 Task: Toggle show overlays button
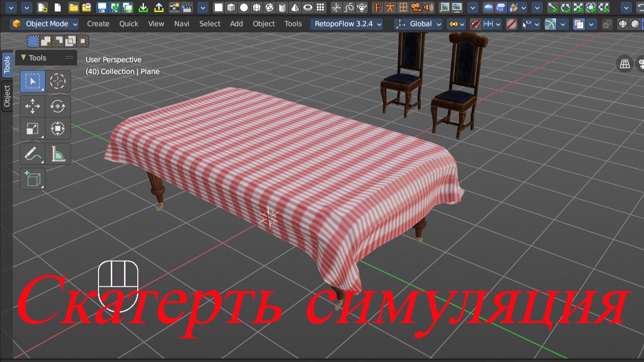point(579,24)
